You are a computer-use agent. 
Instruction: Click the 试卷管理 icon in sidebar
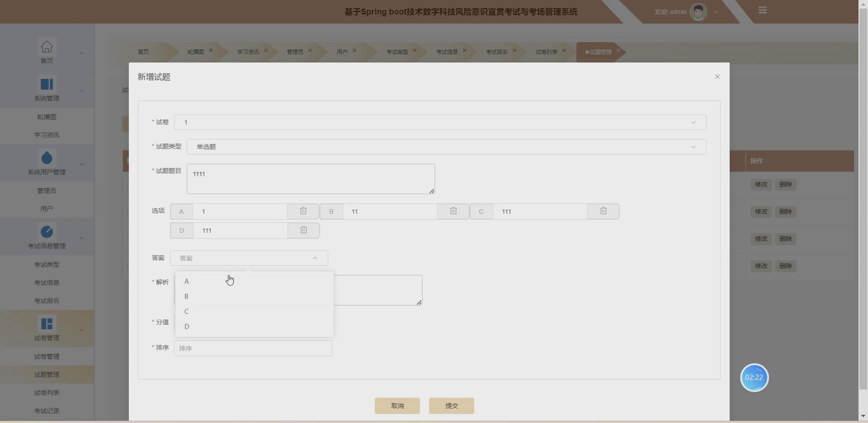(47, 323)
